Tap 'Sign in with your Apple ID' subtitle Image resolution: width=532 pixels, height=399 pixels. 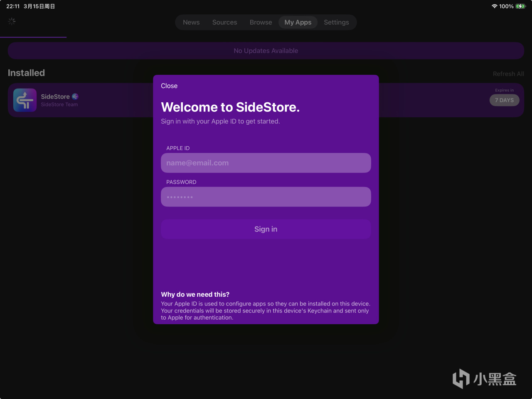click(220, 121)
